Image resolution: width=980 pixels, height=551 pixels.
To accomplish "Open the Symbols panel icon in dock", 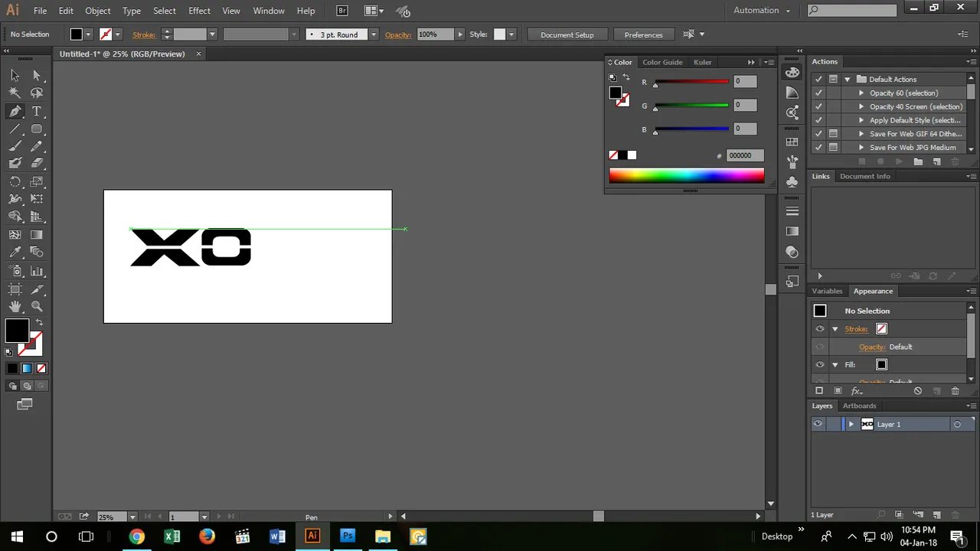I will [x=792, y=181].
